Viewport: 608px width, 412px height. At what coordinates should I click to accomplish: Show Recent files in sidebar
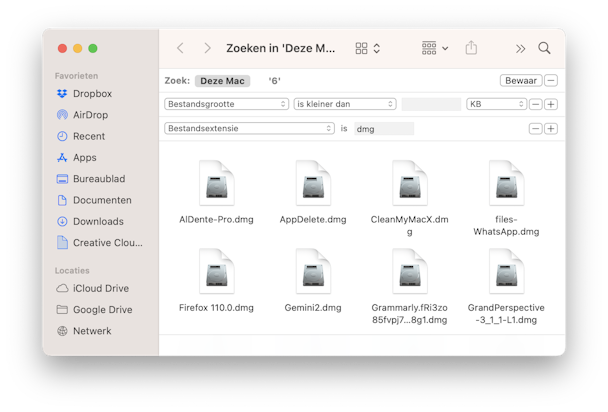click(x=81, y=136)
